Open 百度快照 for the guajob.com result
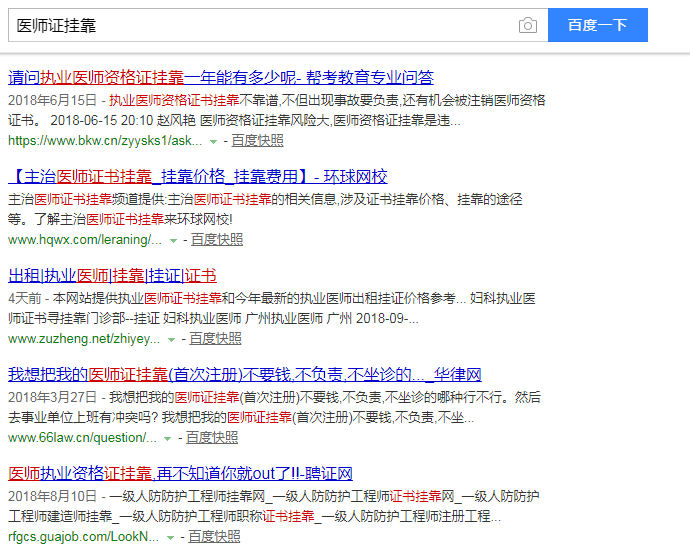 click(x=214, y=537)
